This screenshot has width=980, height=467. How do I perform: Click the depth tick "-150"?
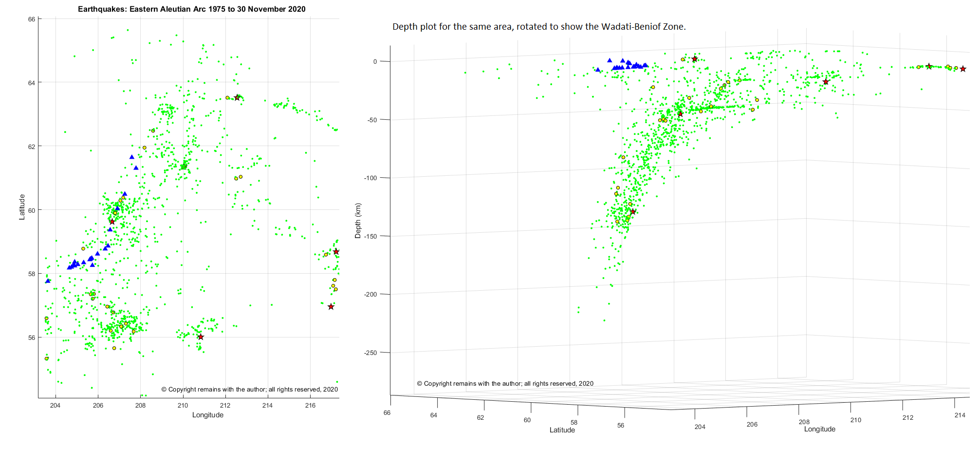(x=370, y=236)
